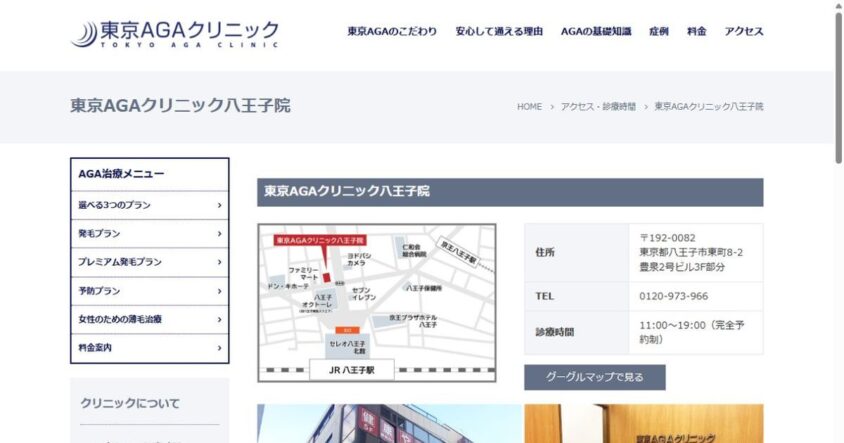The height and width of the screenshot is (443, 844).
Task: Open AGAの基礎知識 menu item
Action: click(596, 31)
